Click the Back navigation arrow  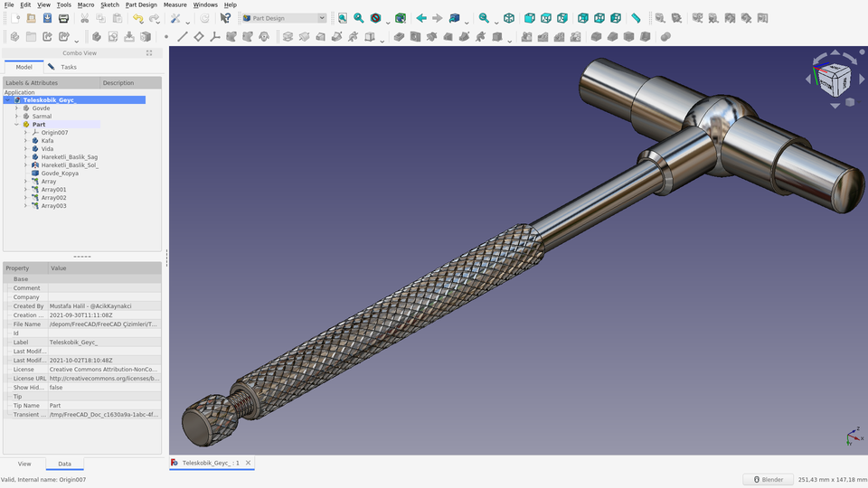coord(421,18)
